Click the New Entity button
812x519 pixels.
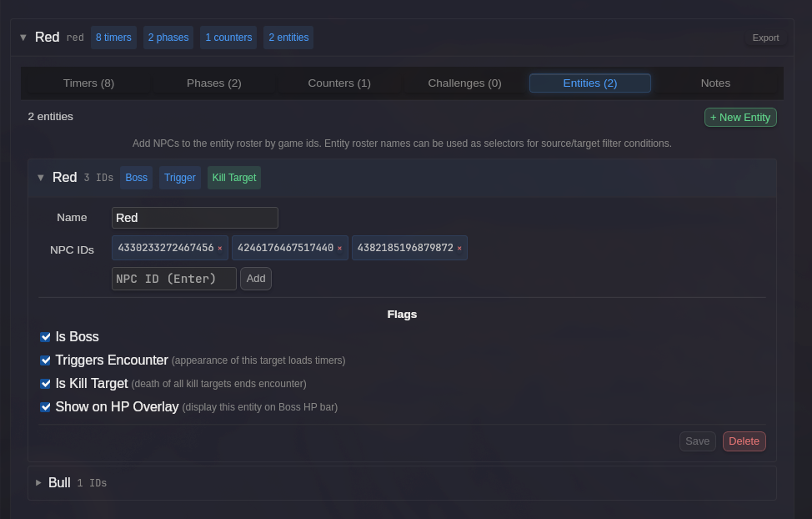click(740, 118)
